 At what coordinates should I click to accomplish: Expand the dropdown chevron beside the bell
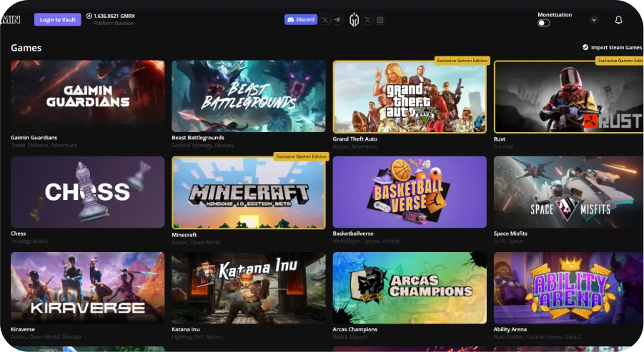[x=593, y=20]
